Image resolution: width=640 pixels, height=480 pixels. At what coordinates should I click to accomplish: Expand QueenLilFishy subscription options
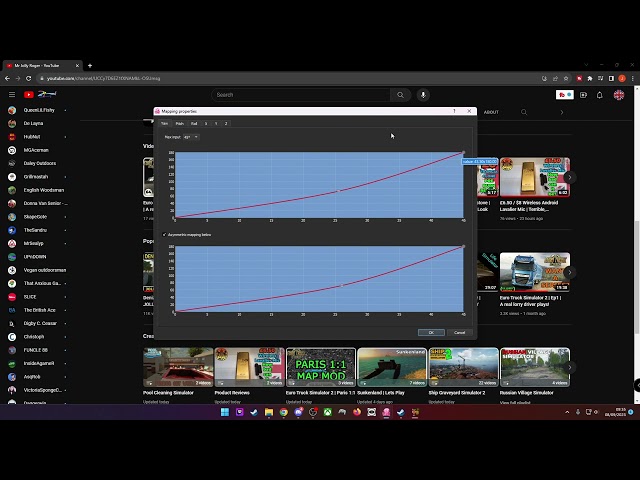coord(65,110)
